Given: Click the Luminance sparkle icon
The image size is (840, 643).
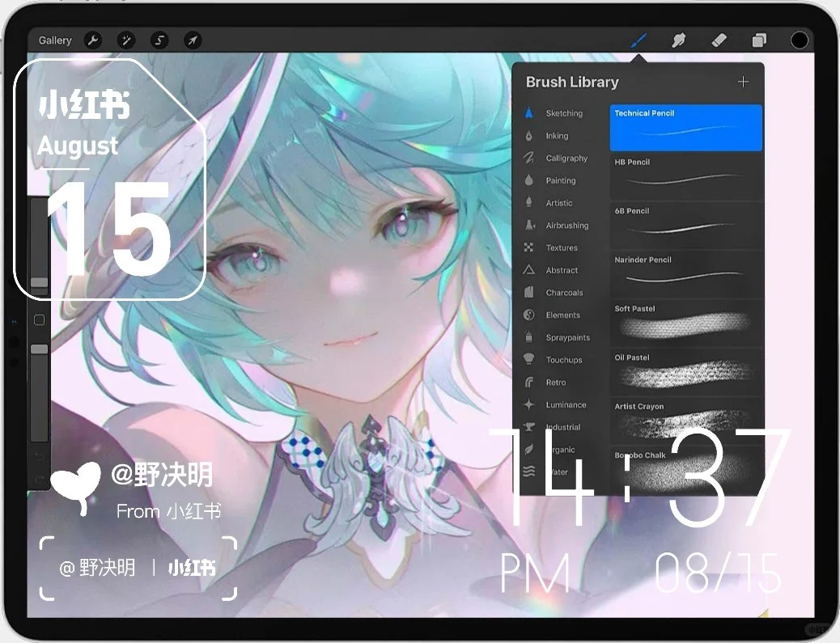Looking at the screenshot, I should (x=528, y=404).
